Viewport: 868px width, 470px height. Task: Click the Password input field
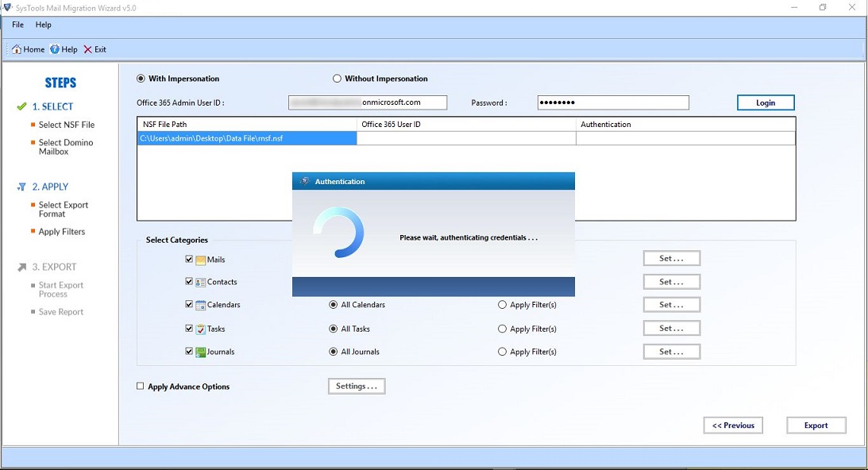click(613, 102)
